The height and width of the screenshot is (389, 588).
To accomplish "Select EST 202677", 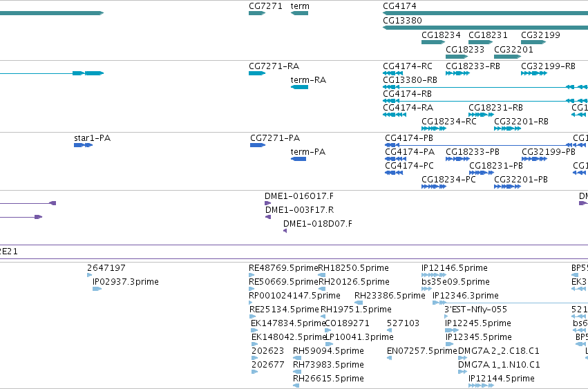I will point(255,372).
